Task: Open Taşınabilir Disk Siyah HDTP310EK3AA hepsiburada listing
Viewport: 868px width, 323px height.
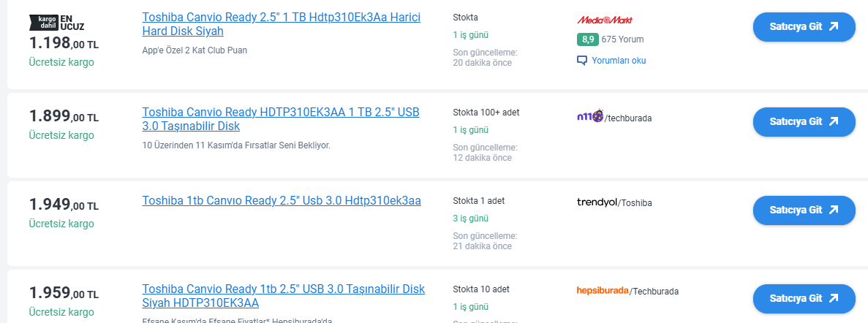Action: coord(283,295)
